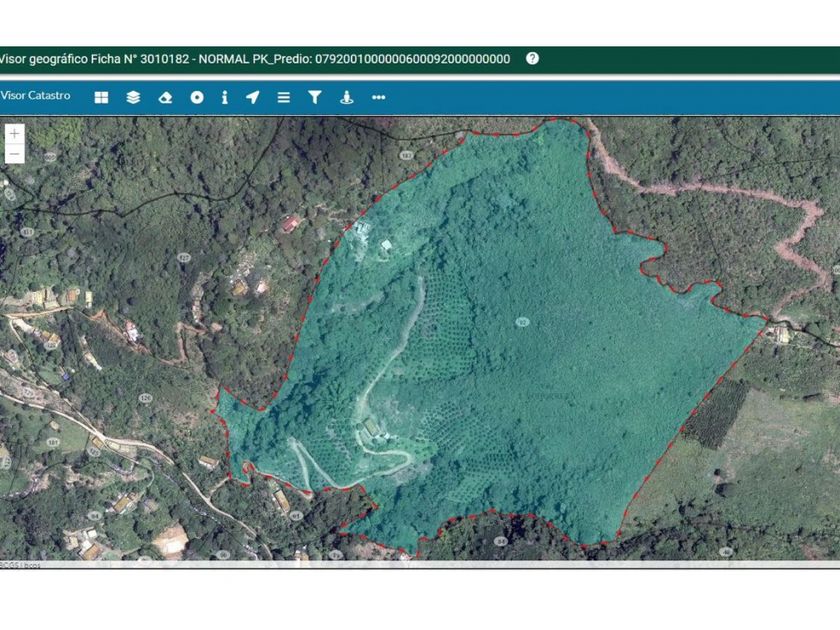Screen dimensions: 840x630
Task: Click the Visor Catastro label
Action: click(x=36, y=96)
